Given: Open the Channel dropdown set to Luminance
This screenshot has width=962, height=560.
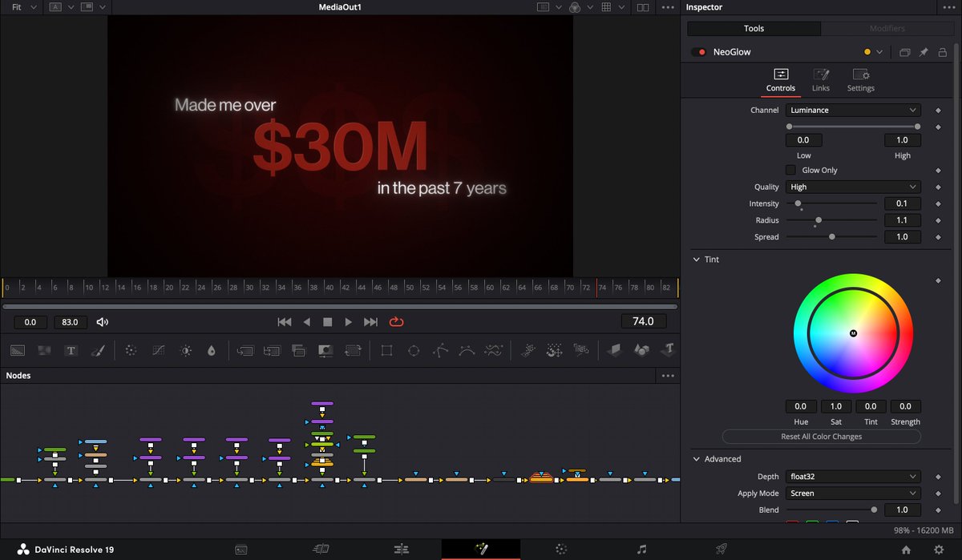Looking at the screenshot, I should coord(852,110).
